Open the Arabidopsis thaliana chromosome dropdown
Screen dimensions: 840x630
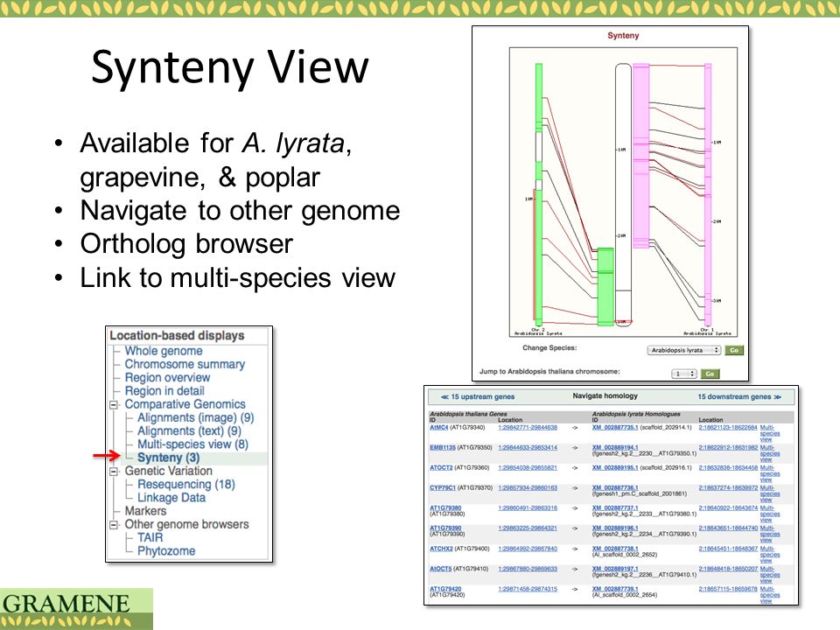click(684, 374)
